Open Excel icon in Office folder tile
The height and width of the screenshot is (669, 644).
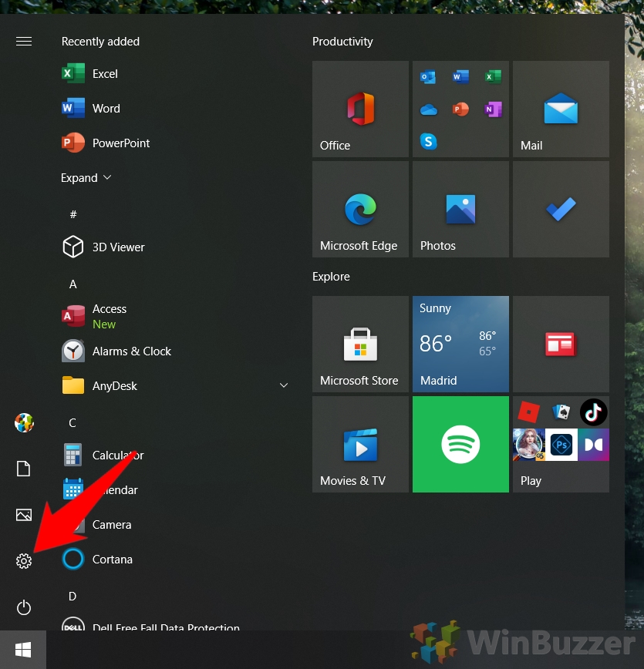(x=494, y=77)
